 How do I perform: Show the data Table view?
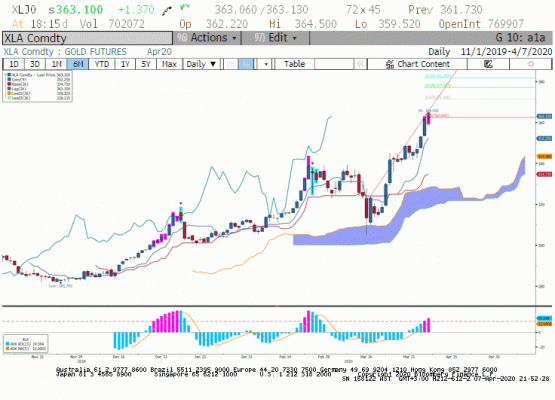294,64
